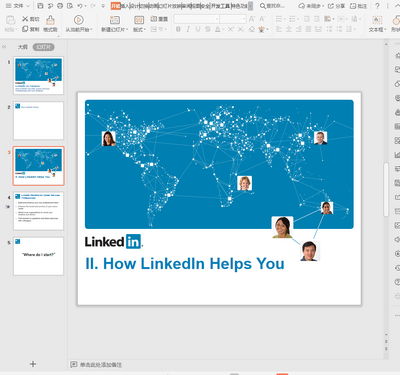The height and width of the screenshot is (375, 400).
Task: Click the 格式刷 (Format Painter) brush icon
Action: pos(50,20)
